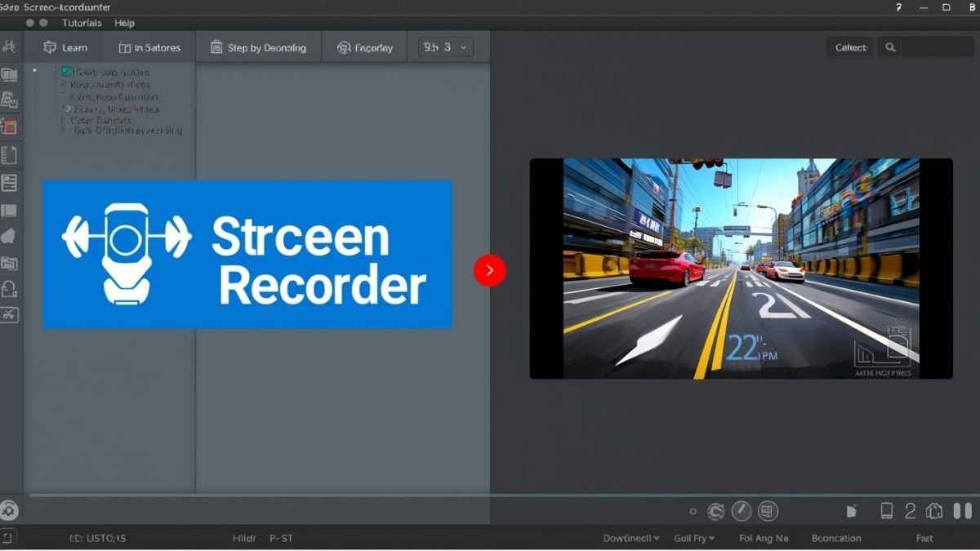Click the red arrow button between the panels
The width and height of the screenshot is (980, 551).
[489, 270]
